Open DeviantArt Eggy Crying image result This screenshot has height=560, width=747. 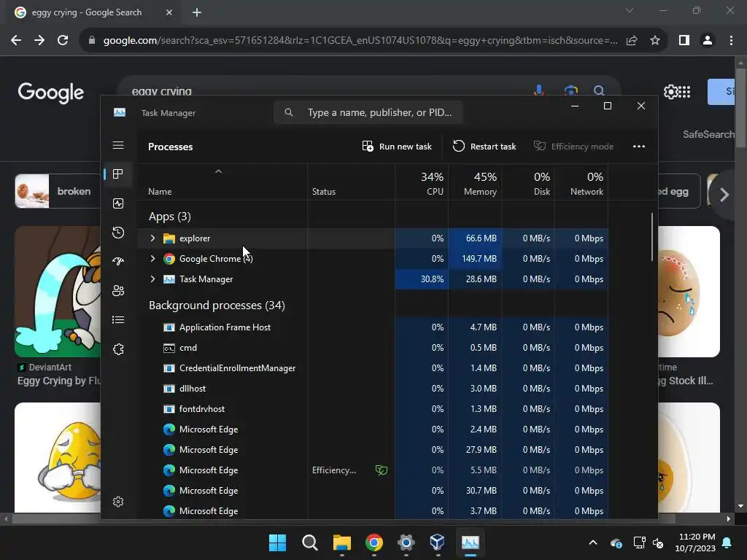click(x=57, y=292)
